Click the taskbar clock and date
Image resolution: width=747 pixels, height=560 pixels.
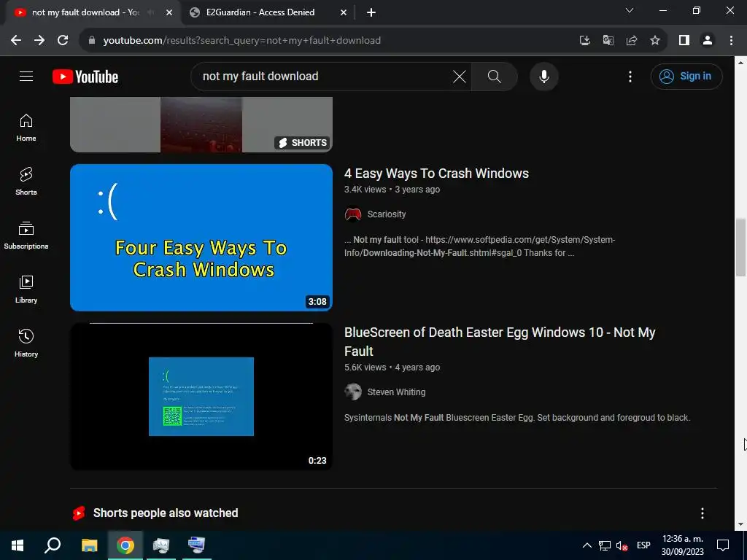click(x=682, y=545)
